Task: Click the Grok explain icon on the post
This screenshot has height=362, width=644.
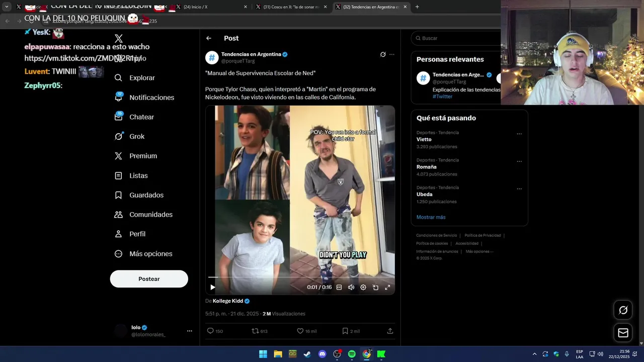Action: [x=383, y=54]
